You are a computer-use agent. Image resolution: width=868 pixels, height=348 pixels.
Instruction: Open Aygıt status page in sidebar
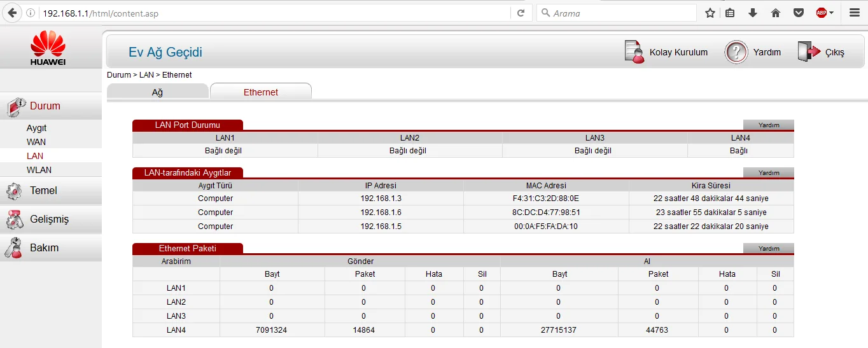pos(36,128)
